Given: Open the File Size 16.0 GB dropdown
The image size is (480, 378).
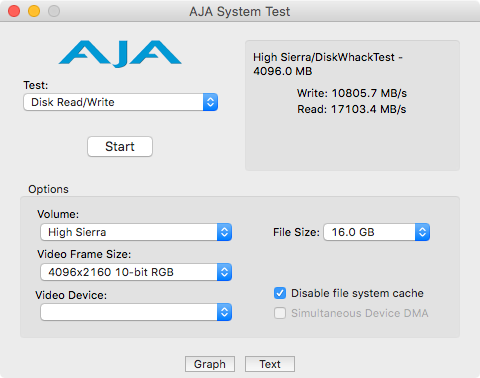Looking at the screenshot, I should tap(377, 232).
